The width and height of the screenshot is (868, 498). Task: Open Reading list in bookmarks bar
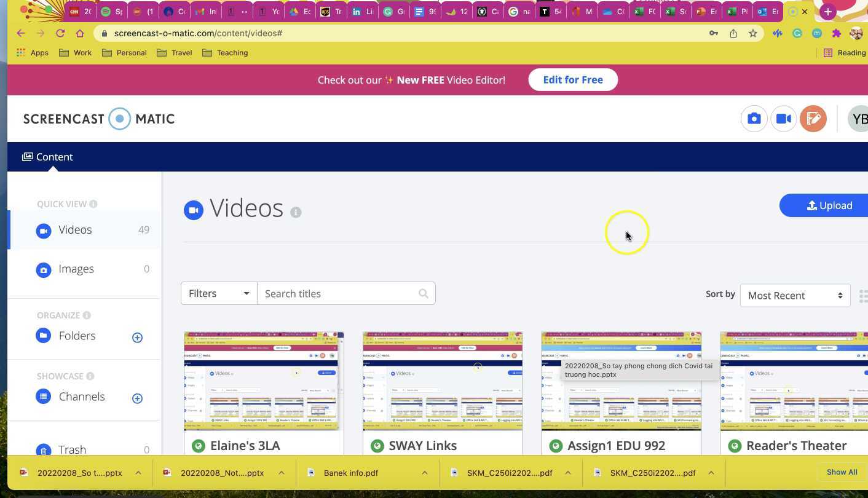845,53
